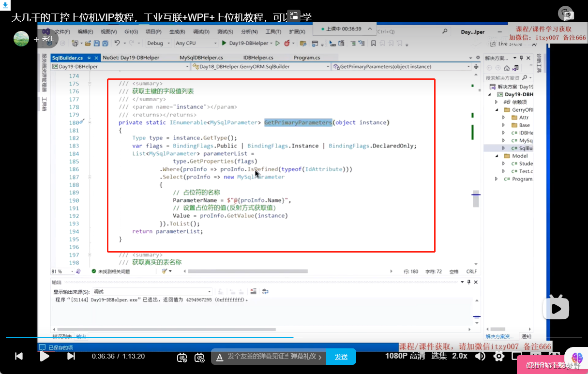
Task: Collapse the Model folder node
Action: click(x=496, y=156)
